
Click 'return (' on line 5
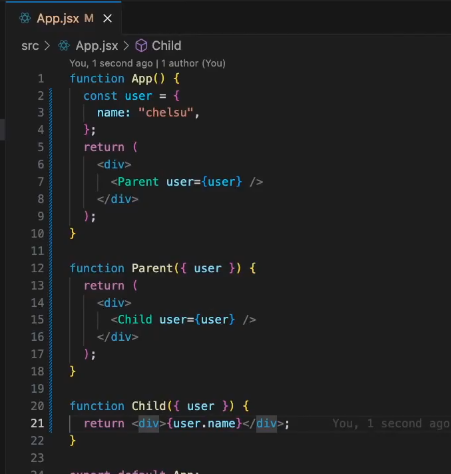pyautogui.click(x=110, y=147)
